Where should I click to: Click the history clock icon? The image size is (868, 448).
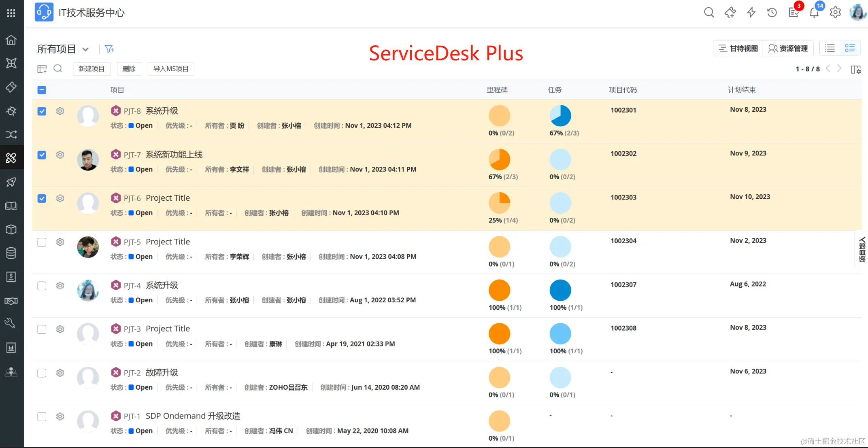(x=772, y=13)
